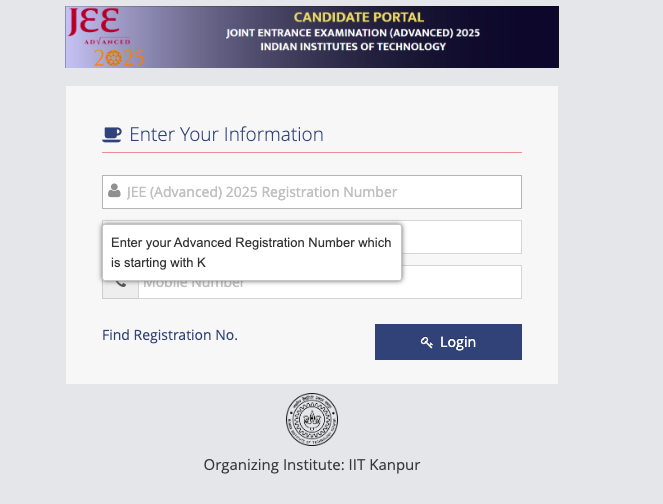Click the Organizing Institute: IIT Kanpur text
Viewport: 663px width, 504px height.
tap(312, 464)
